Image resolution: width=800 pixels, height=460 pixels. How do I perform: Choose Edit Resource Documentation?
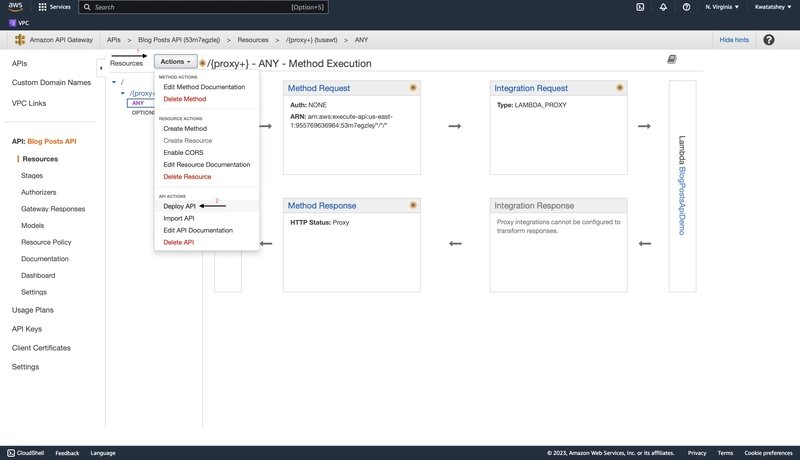[207, 165]
